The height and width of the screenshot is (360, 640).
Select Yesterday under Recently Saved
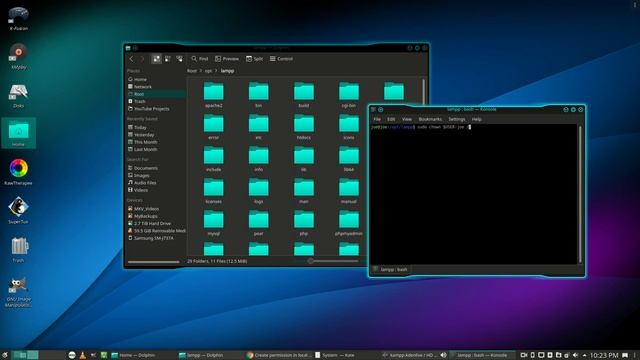click(156, 135)
